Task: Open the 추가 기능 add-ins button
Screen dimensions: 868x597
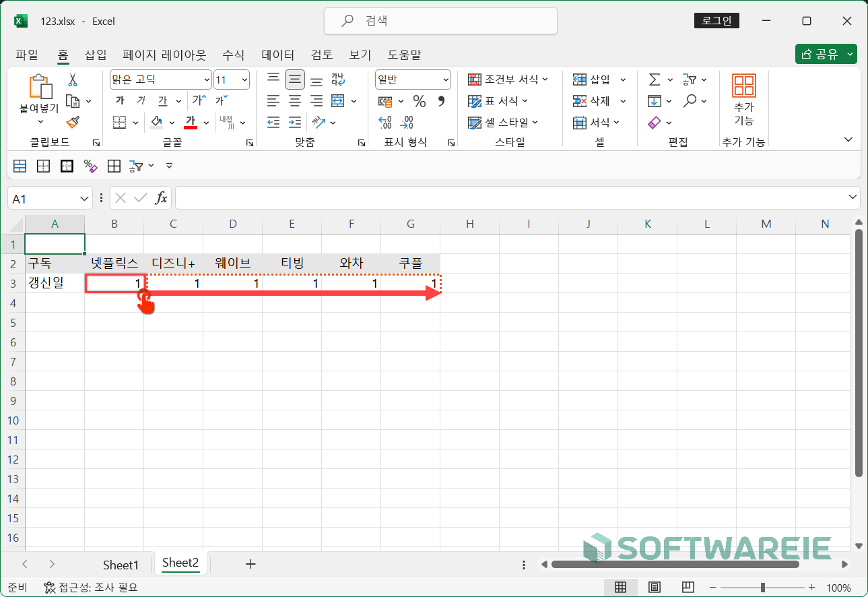Action: click(x=744, y=101)
